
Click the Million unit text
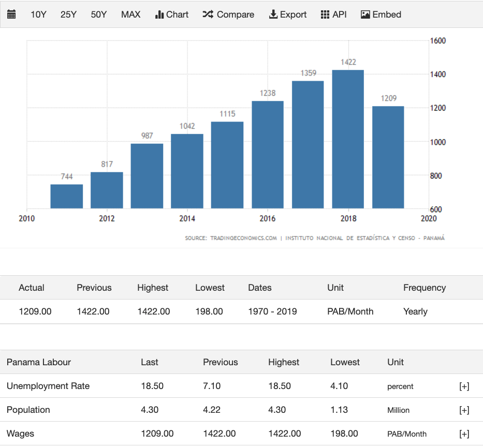point(398,410)
